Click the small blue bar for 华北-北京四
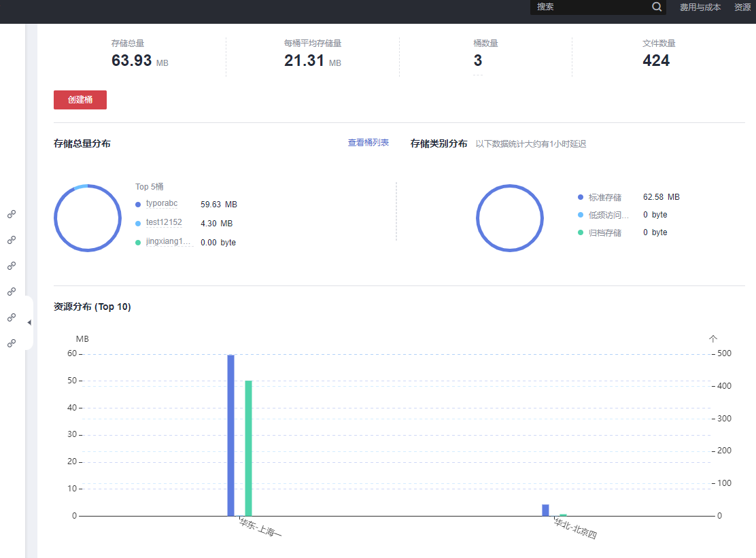 (x=545, y=510)
